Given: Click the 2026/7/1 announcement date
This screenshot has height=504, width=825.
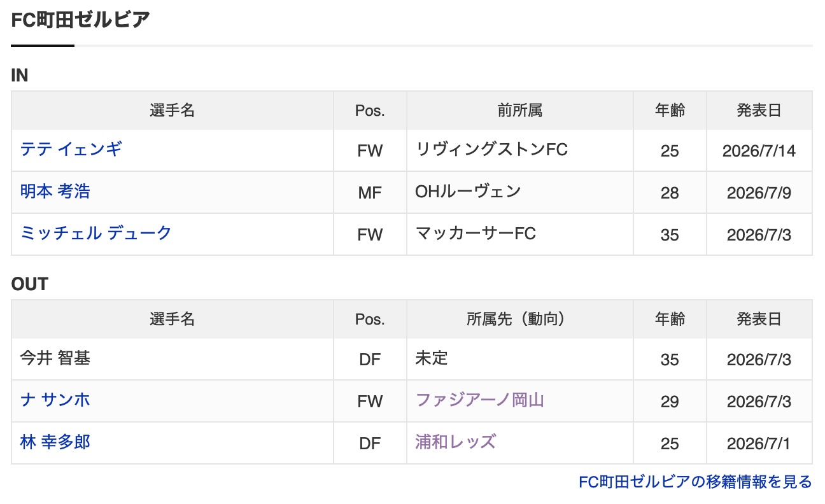Looking at the screenshot, I should [759, 444].
